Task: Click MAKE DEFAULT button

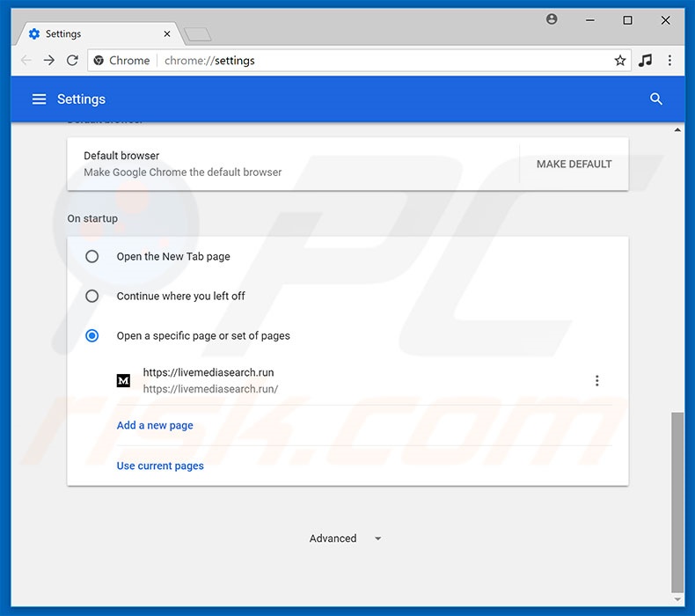Action: click(574, 164)
